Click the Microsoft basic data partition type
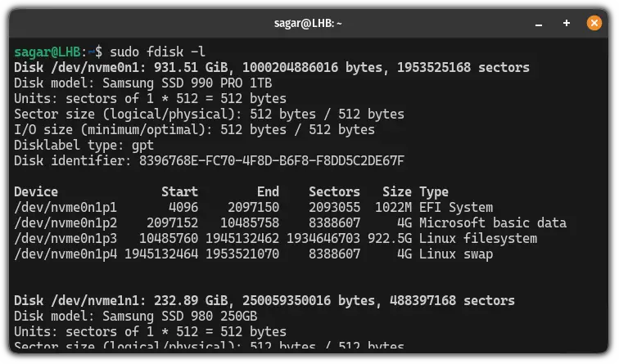Viewport: 619px width, 364px height. click(493, 222)
